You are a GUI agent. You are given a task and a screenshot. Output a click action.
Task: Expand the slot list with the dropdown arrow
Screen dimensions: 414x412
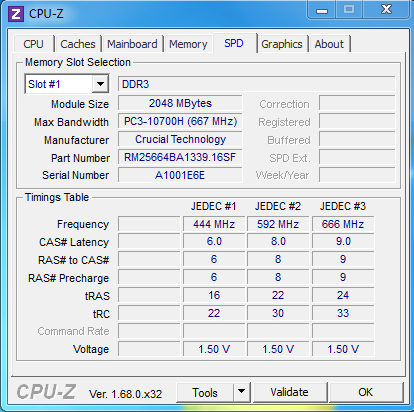tap(100, 84)
